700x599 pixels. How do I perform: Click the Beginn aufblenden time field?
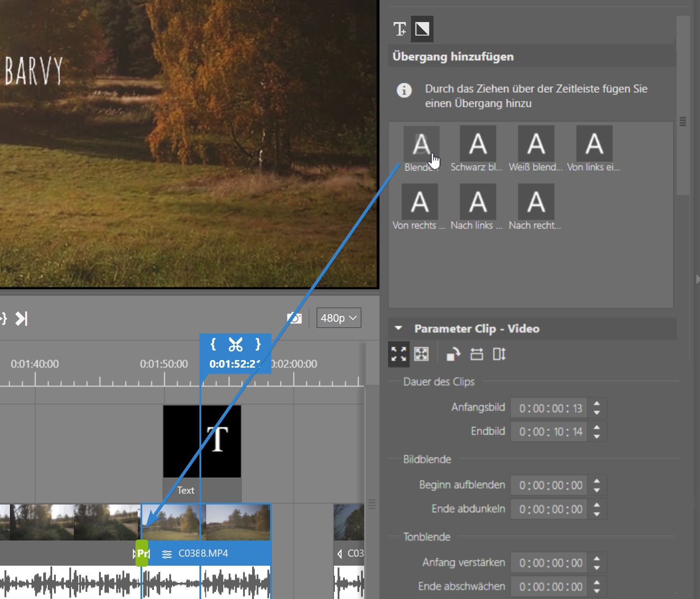tap(549, 485)
